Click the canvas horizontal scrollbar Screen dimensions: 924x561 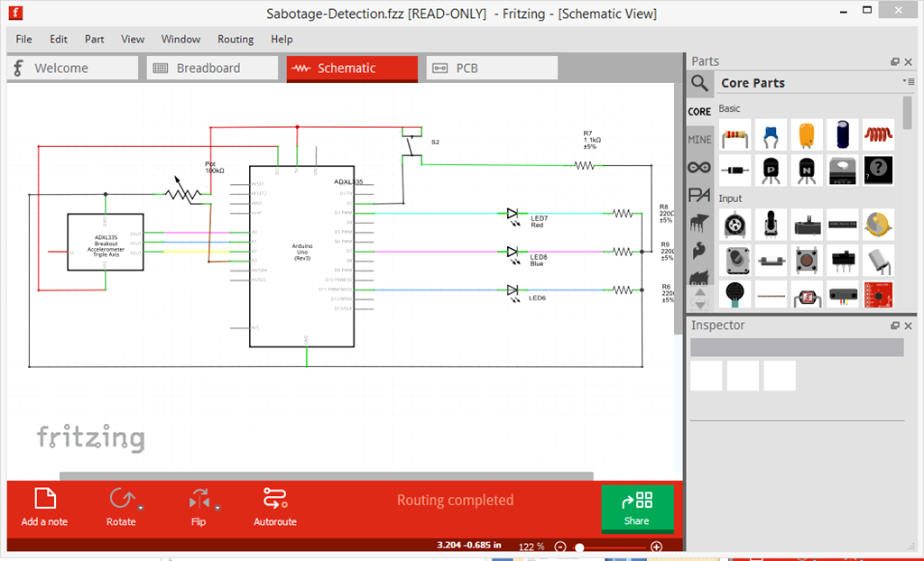[327, 476]
